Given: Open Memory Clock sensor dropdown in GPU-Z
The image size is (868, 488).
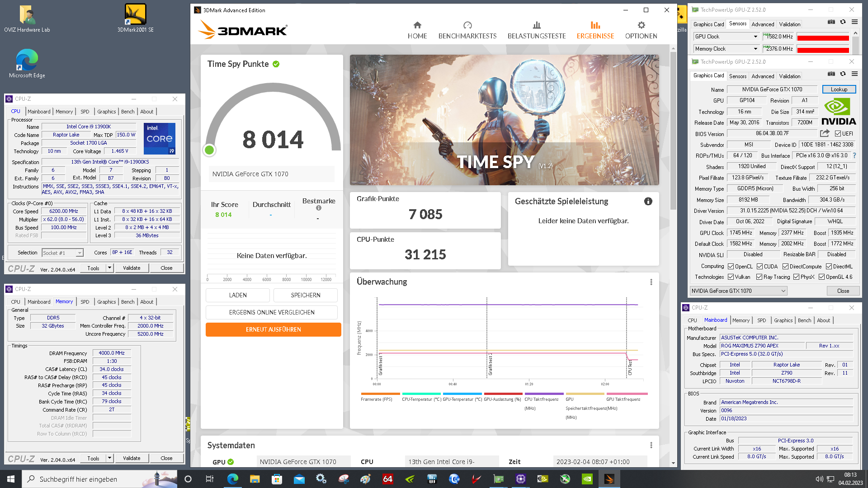Looking at the screenshot, I should pos(726,49).
